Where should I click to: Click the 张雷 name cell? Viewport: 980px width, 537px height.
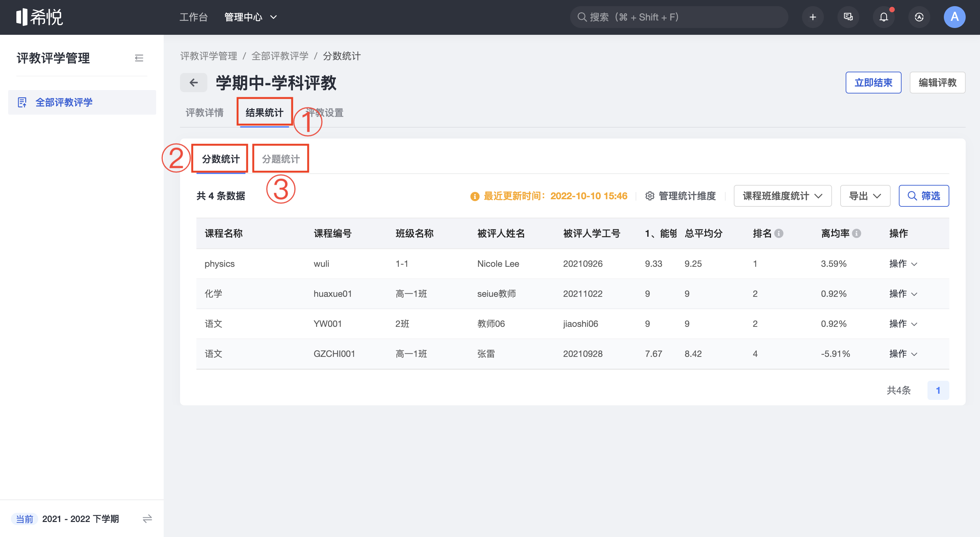[x=486, y=354]
